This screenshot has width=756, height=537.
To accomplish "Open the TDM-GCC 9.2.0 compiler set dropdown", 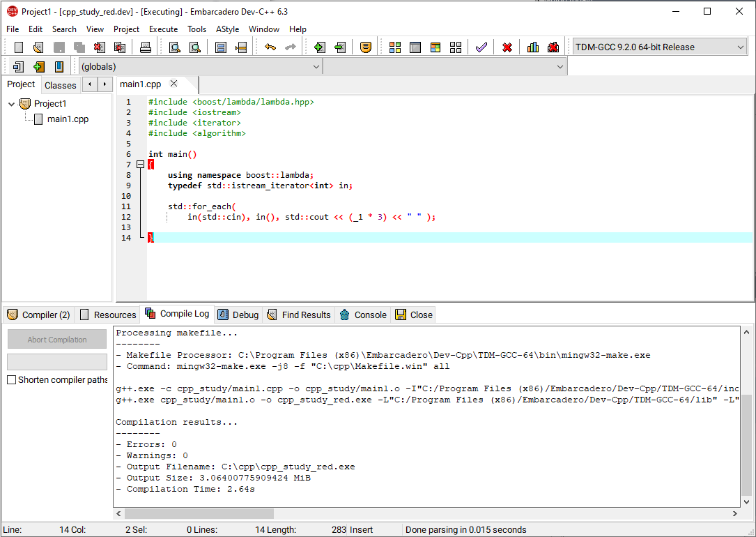I will pyautogui.click(x=660, y=47).
